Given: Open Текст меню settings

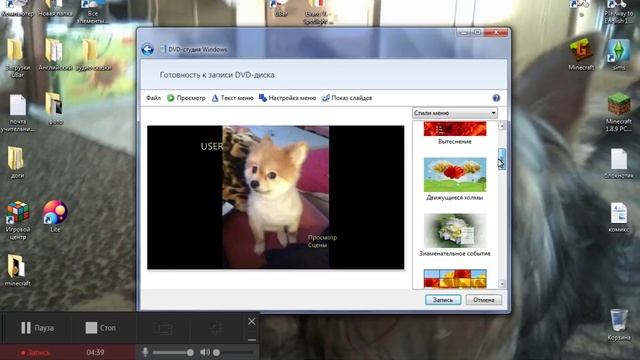Looking at the screenshot, I should 232,98.
